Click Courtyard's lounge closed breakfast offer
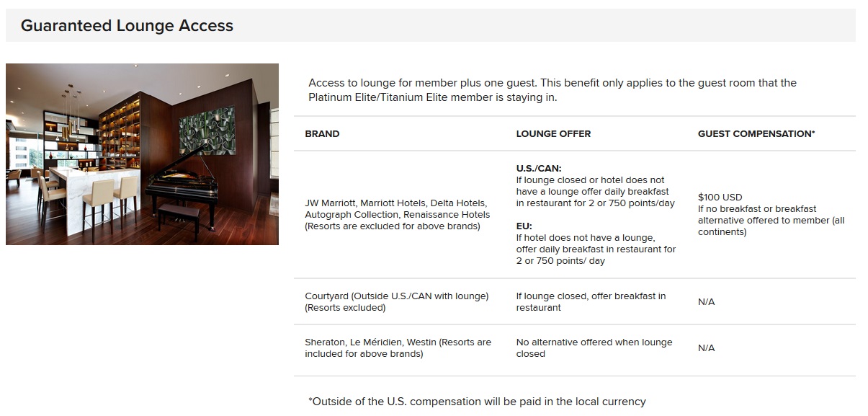The height and width of the screenshot is (416, 868). pyautogui.click(x=591, y=301)
